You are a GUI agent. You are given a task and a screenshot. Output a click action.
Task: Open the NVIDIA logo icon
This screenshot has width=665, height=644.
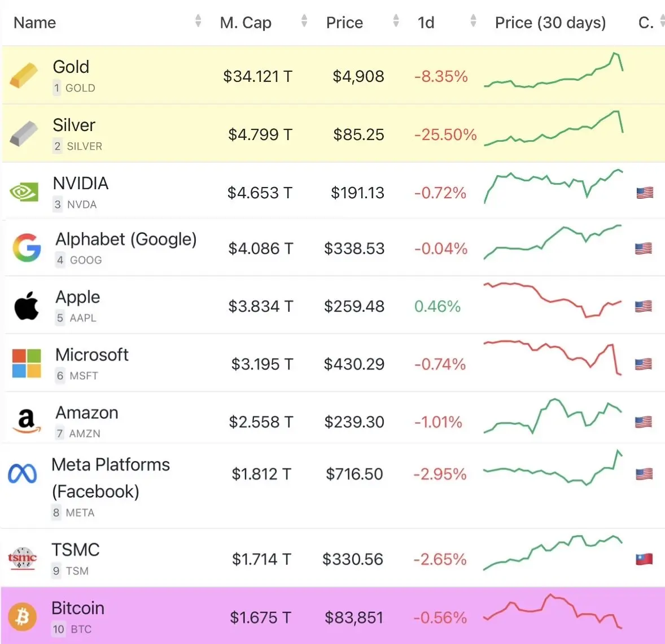tap(24, 192)
